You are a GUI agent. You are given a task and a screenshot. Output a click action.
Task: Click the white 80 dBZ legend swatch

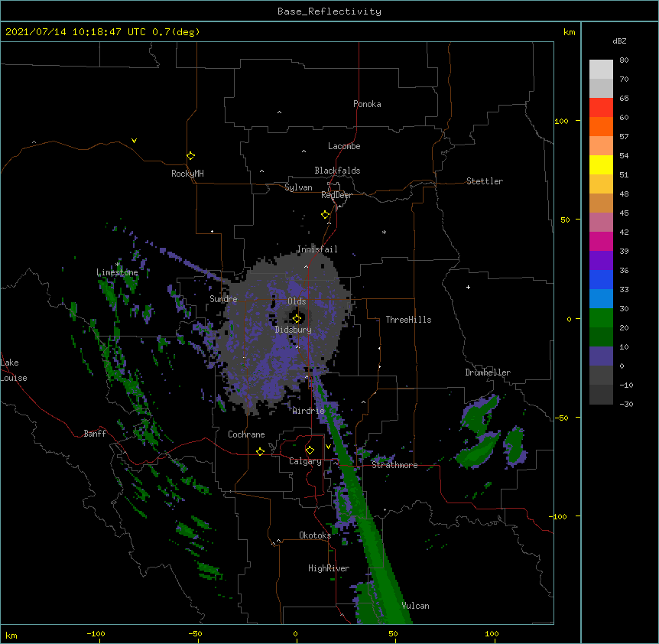coord(601,69)
